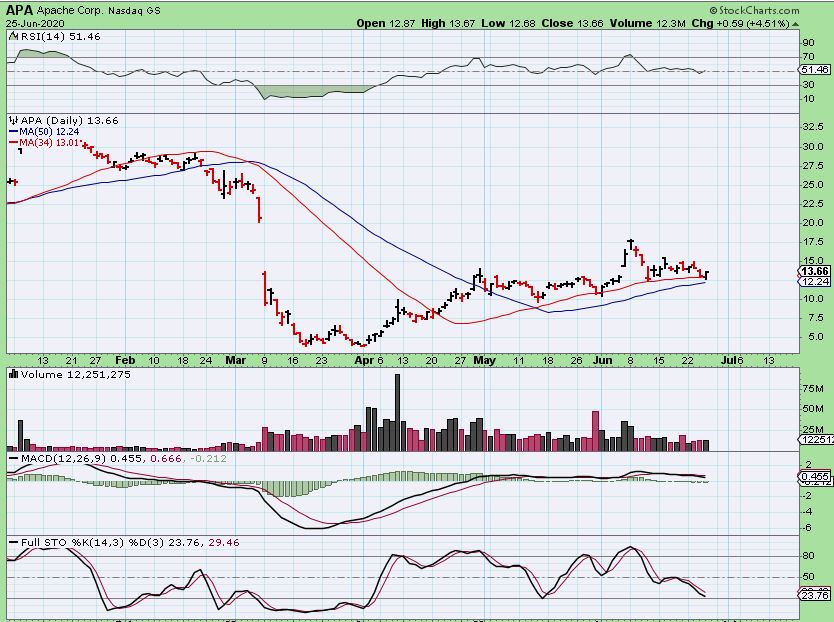The height and width of the screenshot is (622, 834).
Task: Click the 'Low 12.68' value
Action: point(508,23)
